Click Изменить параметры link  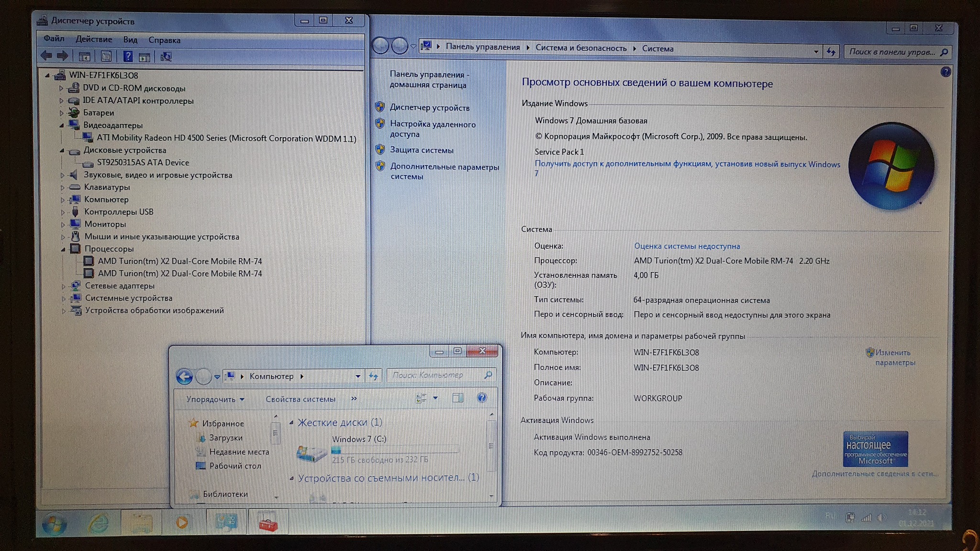895,357
